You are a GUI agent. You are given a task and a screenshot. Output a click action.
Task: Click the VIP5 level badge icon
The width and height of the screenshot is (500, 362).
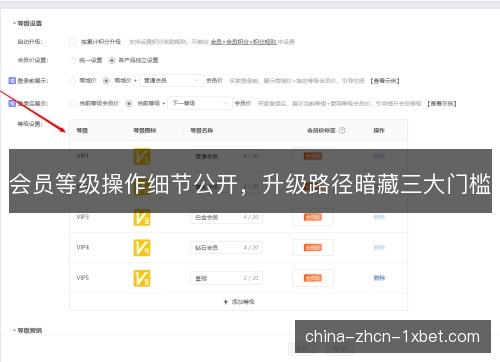[142, 278]
